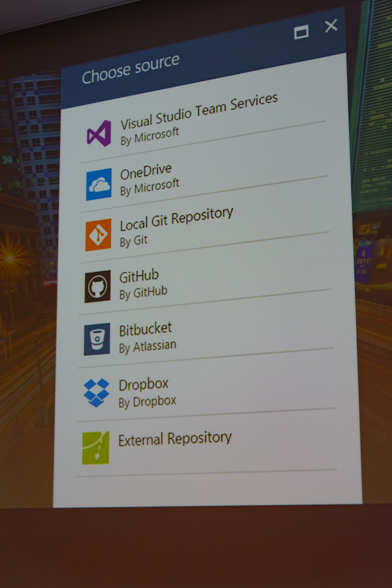Click the By Atlassian subtitle
Image resolution: width=392 pixels, height=588 pixels.
click(x=148, y=346)
